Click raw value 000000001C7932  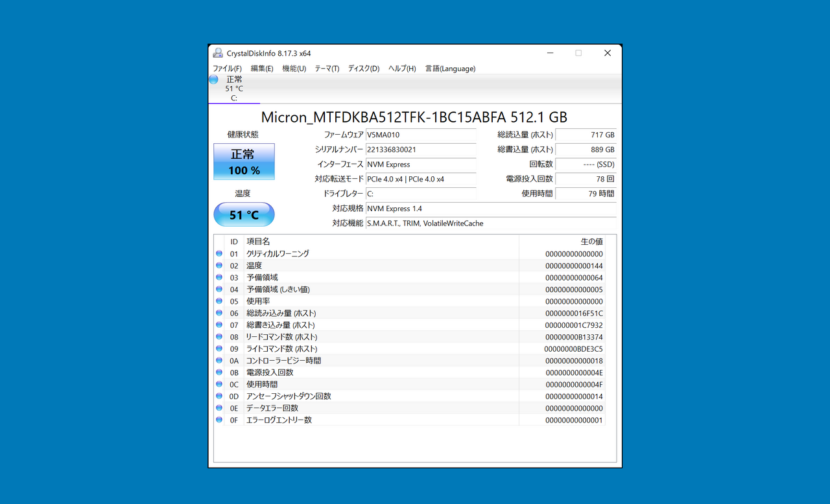click(575, 325)
